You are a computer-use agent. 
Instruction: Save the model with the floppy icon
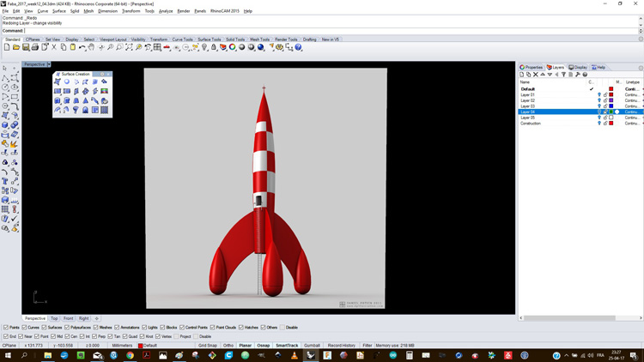point(26,48)
